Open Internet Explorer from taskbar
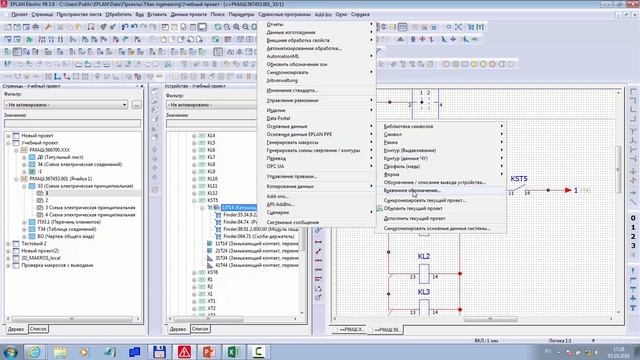 point(34,351)
